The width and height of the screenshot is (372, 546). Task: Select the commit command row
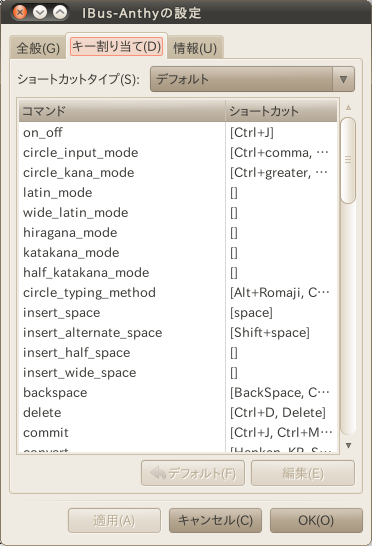click(178, 433)
